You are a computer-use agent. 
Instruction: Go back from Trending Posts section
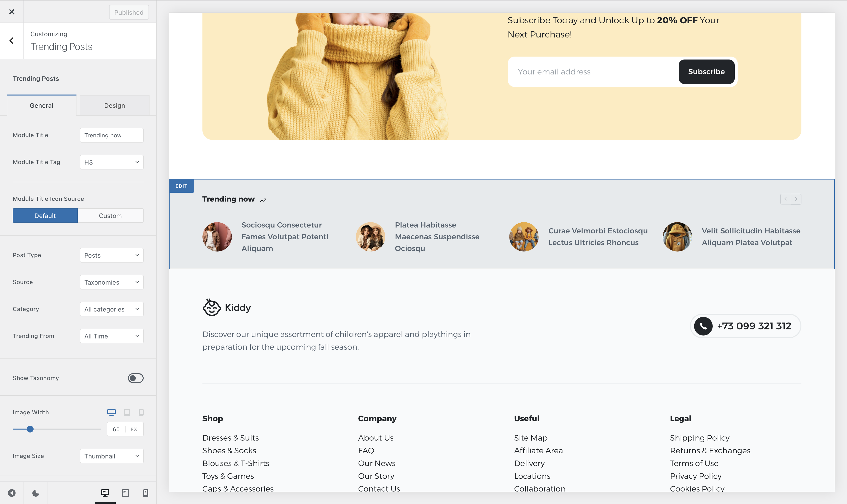12,41
